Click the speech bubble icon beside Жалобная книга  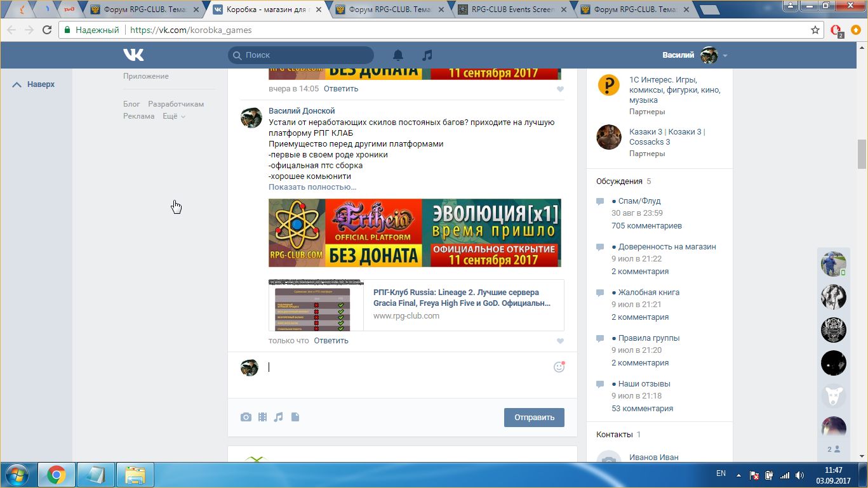point(600,293)
